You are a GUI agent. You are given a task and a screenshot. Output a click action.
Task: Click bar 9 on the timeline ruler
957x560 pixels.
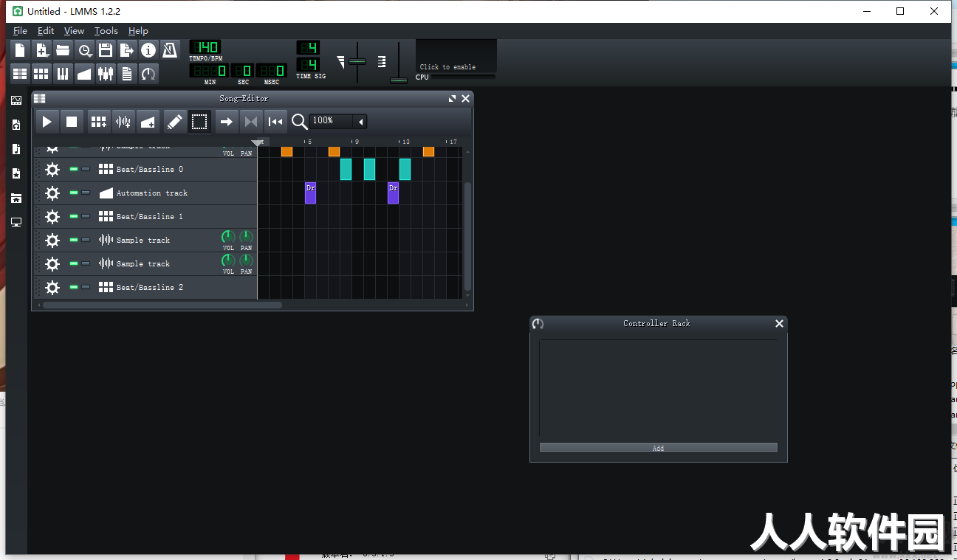[x=355, y=142]
